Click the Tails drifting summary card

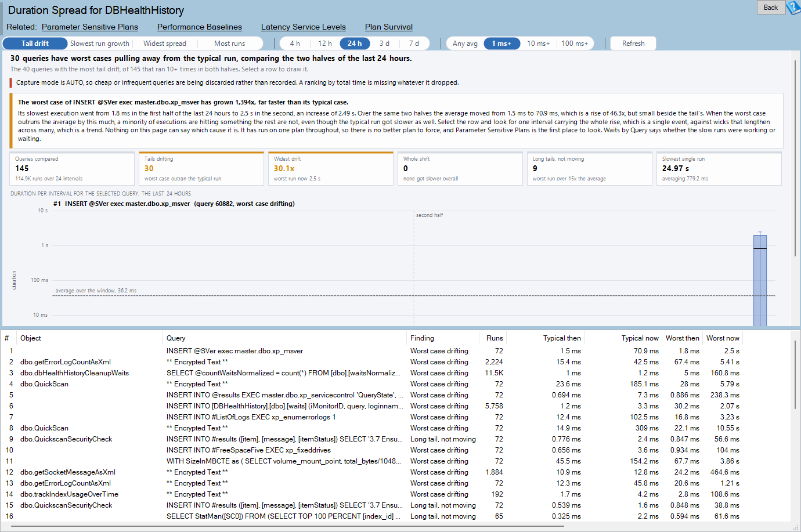pyautogui.click(x=201, y=169)
